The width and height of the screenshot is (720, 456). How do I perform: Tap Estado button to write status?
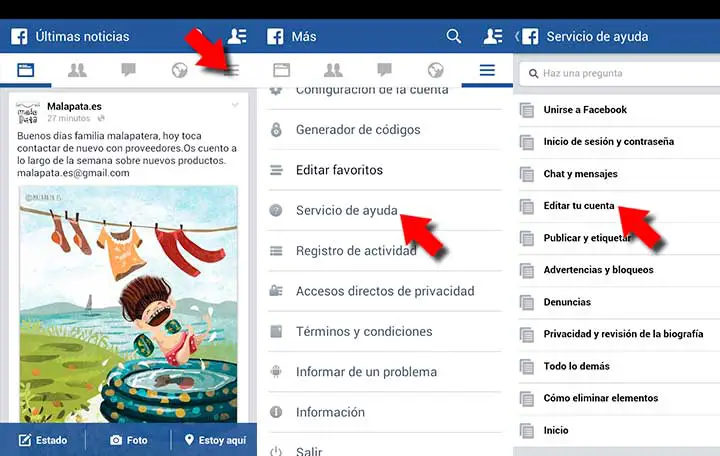[x=43, y=440]
